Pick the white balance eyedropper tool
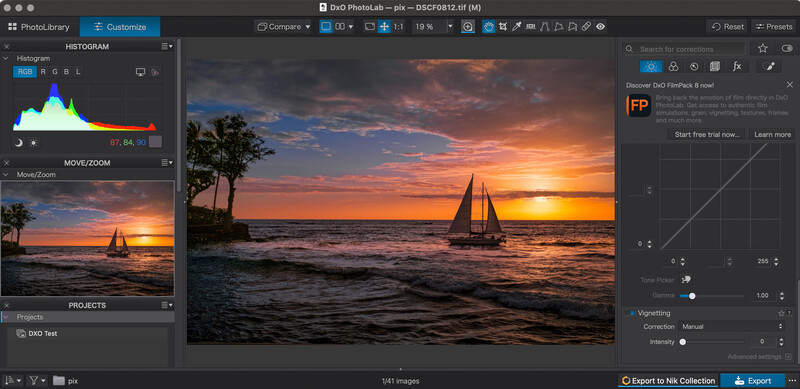Image resolution: width=800 pixels, height=389 pixels. point(517,27)
